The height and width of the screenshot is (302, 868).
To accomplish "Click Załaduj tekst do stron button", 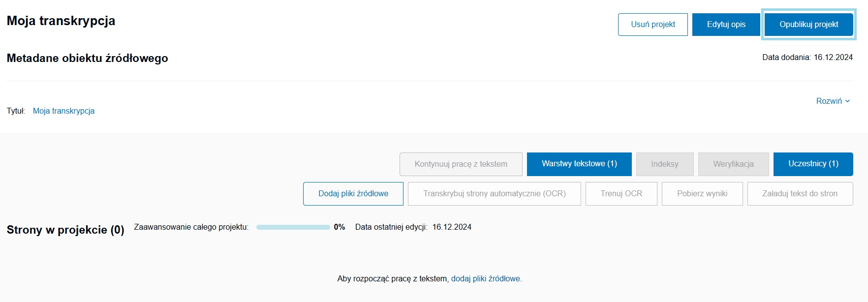I will [x=800, y=194].
